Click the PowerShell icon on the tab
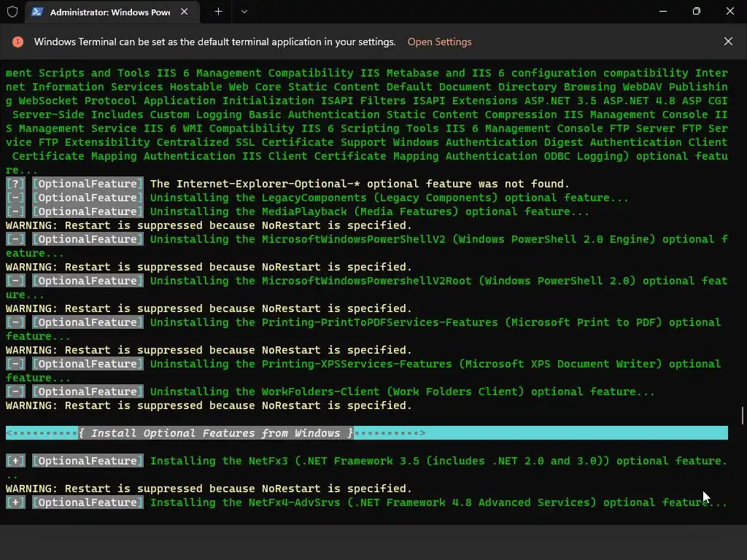The height and width of the screenshot is (560, 747). [x=37, y=12]
